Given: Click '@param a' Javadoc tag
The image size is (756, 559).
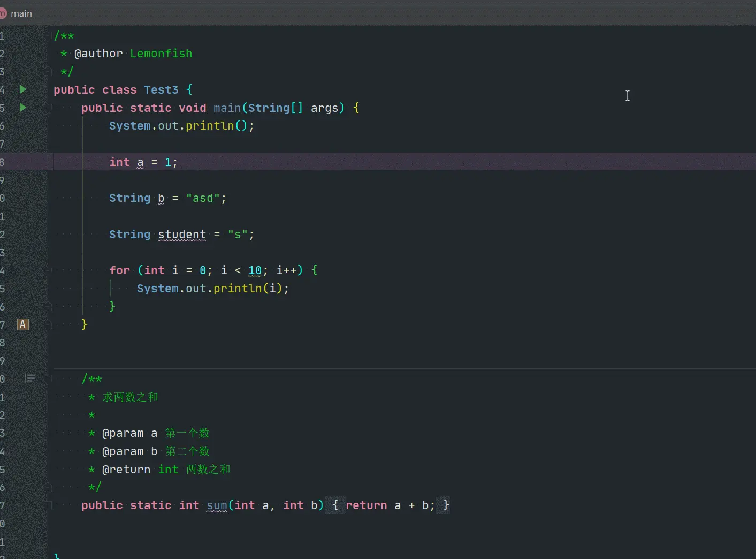Looking at the screenshot, I should pos(129,433).
